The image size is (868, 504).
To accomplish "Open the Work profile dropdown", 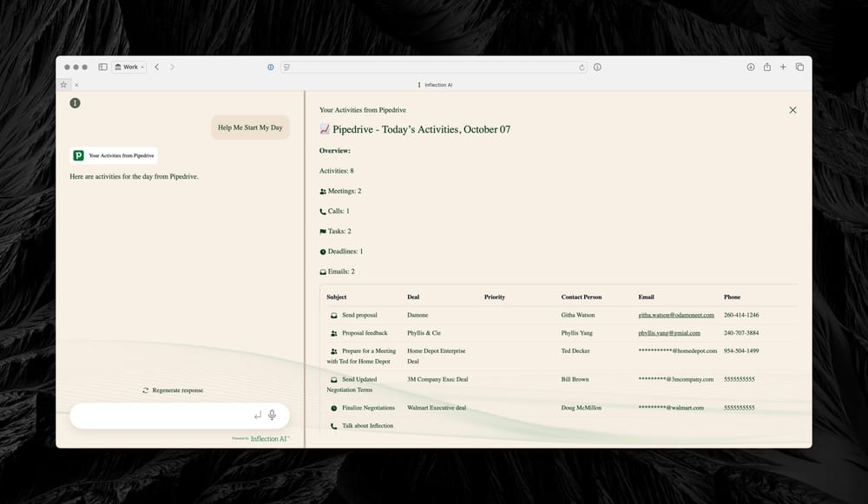I will (x=128, y=67).
